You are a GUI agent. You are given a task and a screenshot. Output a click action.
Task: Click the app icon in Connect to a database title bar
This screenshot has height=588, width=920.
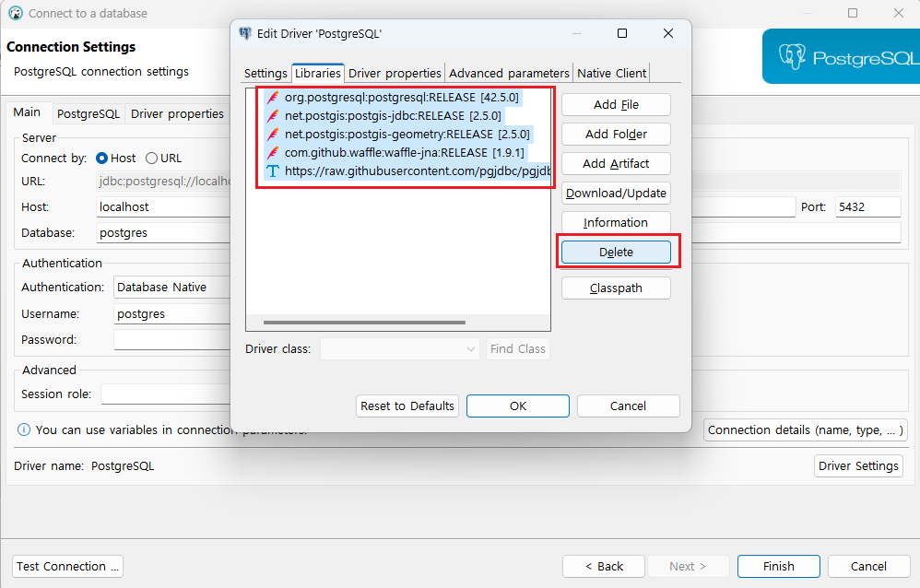[x=16, y=13]
